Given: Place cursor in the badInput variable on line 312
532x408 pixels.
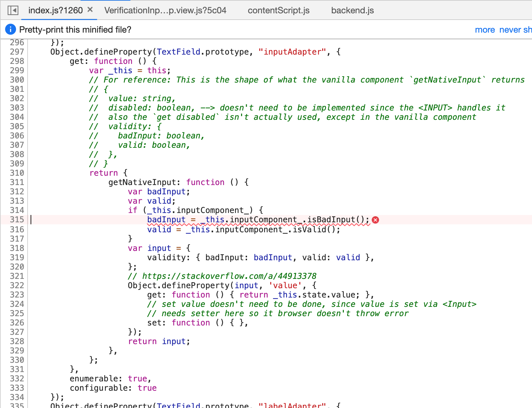Looking at the screenshot, I should [x=166, y=191].
